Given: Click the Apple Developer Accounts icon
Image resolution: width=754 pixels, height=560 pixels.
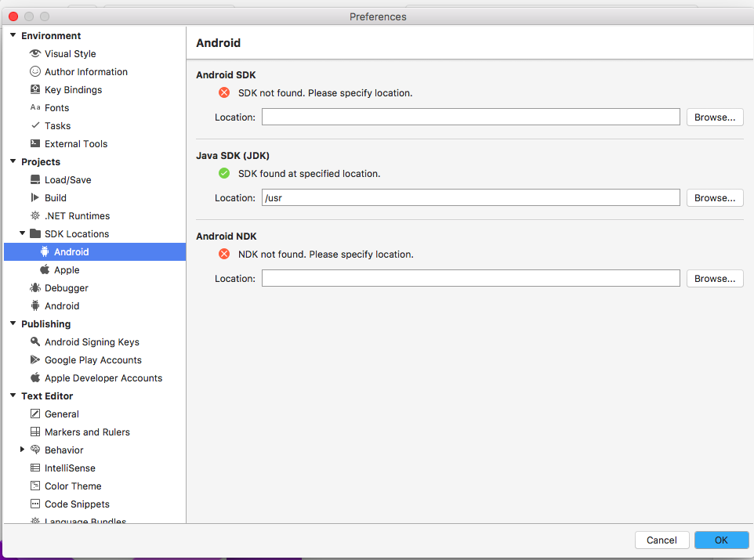Looking at the screenshot, I should (35, 378).
